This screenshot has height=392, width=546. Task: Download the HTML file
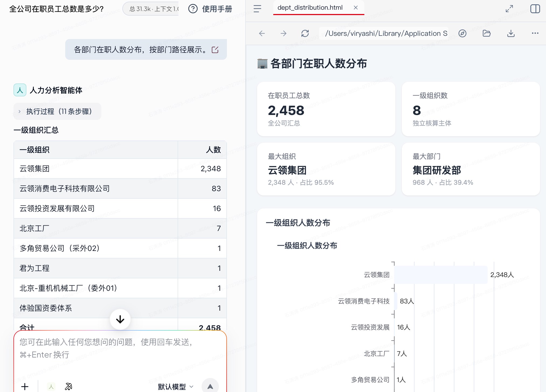coord(511,33)
